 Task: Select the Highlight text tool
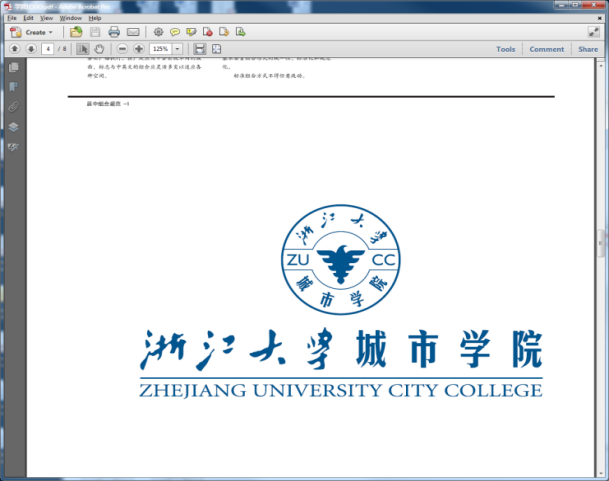191,32
